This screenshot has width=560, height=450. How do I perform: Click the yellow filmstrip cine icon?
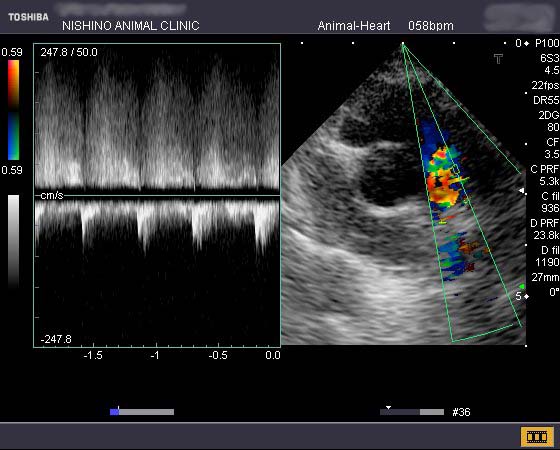[537, 436]
